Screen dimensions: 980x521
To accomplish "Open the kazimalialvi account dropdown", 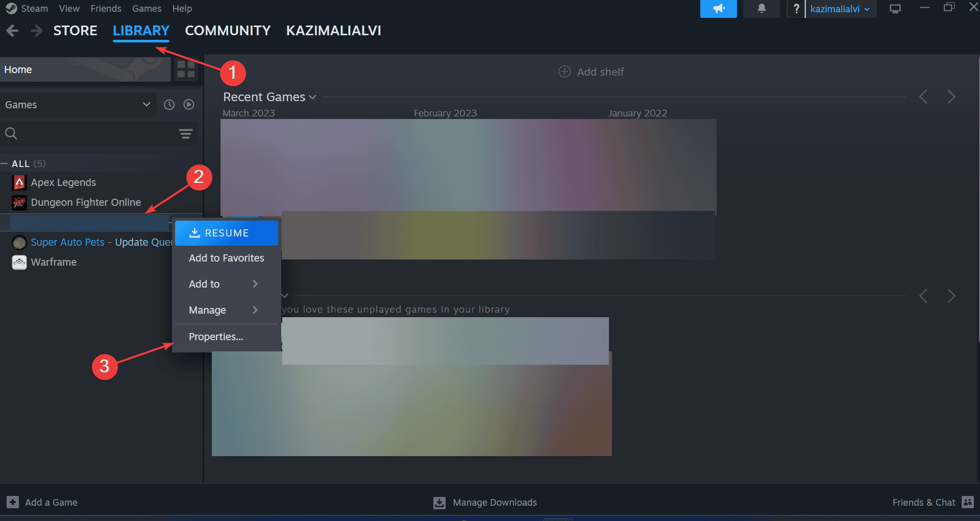I will 840,9.
